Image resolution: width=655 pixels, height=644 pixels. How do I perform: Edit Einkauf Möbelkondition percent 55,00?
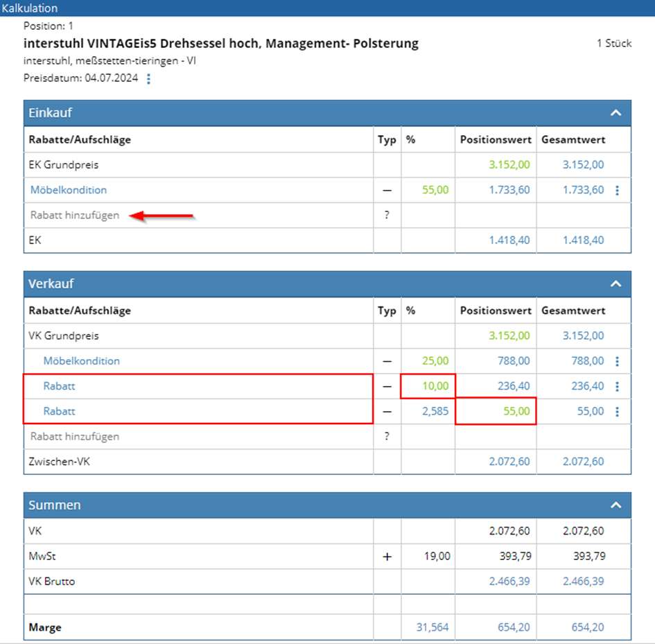435,190
